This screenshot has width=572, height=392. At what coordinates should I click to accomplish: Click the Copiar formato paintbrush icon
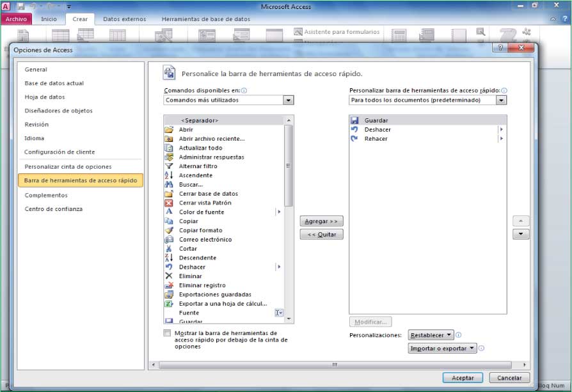point(168,230)
